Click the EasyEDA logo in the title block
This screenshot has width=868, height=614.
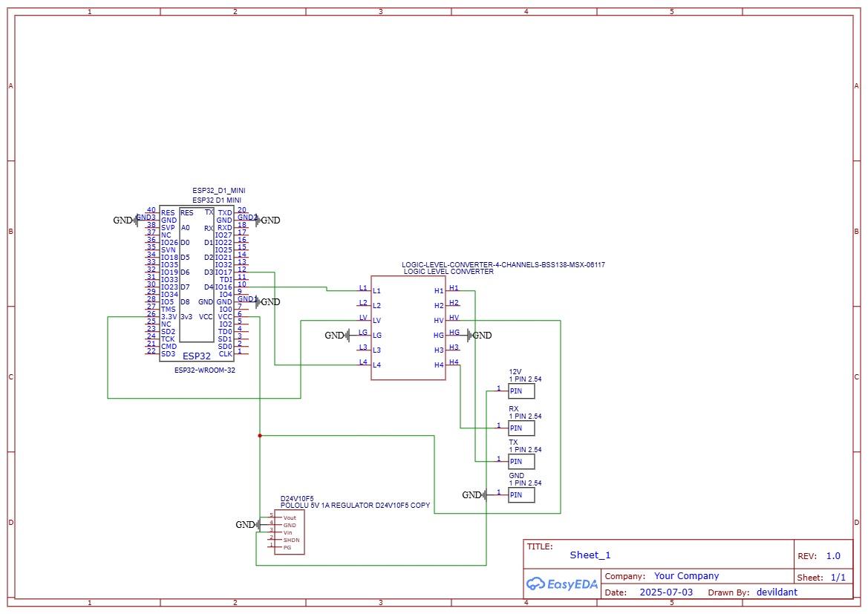pos(562,584)
